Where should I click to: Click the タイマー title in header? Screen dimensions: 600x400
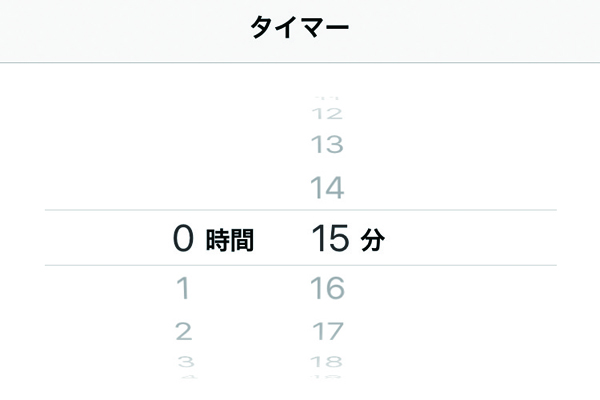point(300,28)
